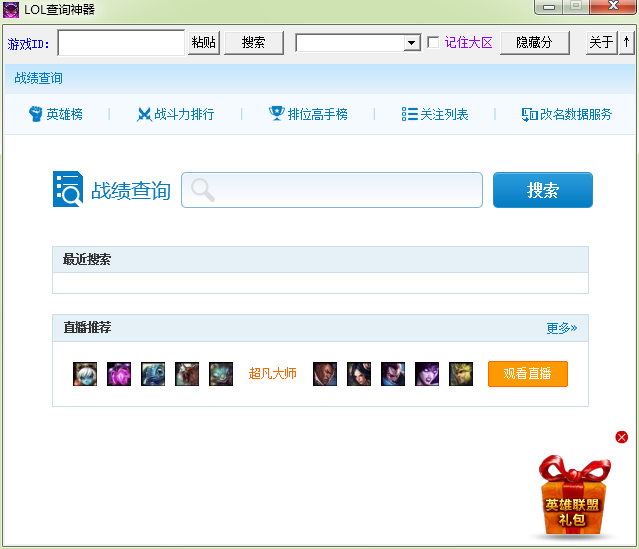The height and width of the screenshot is (549, 639).
Task: Click the list icon for 关注列表
Action: [x=410, y=114]
